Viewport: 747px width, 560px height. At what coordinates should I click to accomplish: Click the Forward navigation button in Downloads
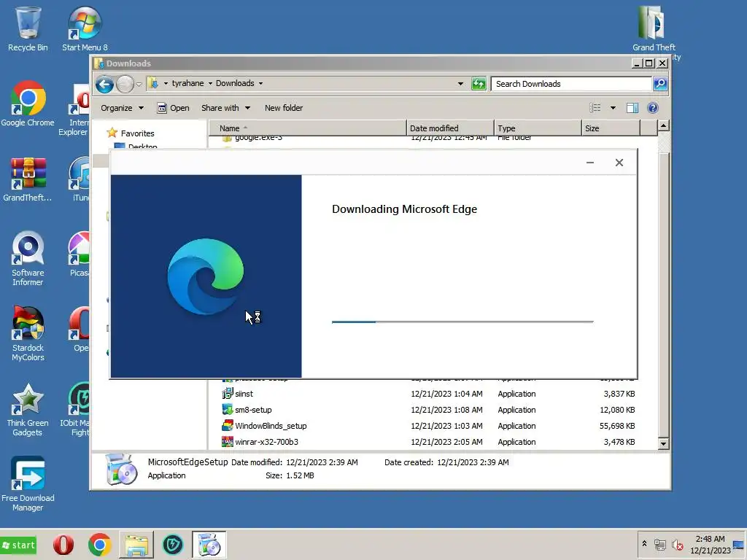point(125,85)
